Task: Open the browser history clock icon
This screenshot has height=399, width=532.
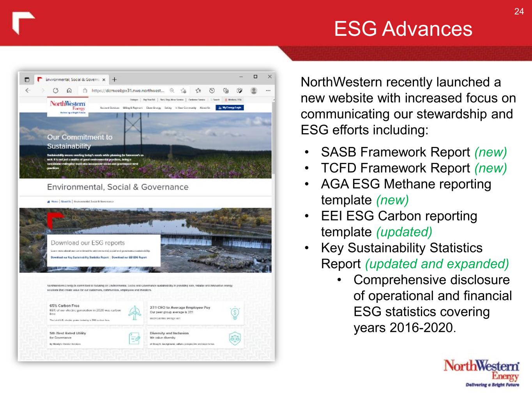Action: pyautogui.click(x=212, y=90)
